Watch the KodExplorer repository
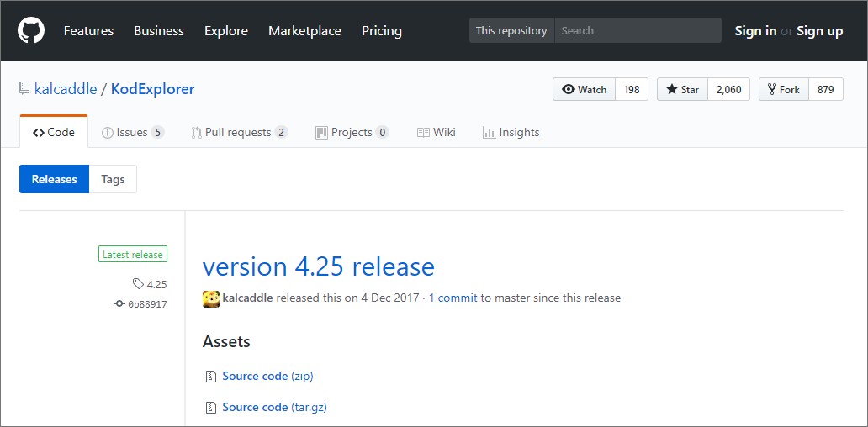Screen dimensions: 868x427 (x=585, y=89)
